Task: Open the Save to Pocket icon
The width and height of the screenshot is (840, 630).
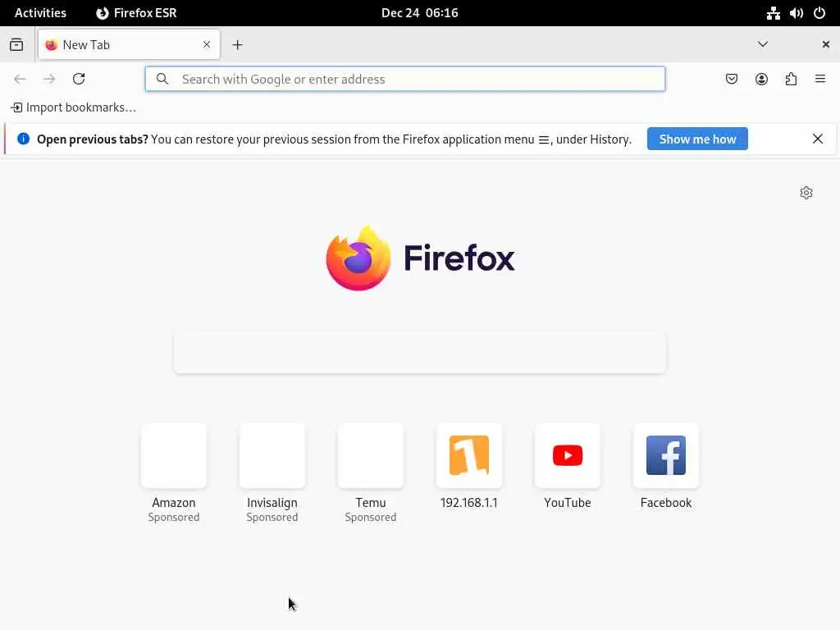Action: tap(731, 80)
